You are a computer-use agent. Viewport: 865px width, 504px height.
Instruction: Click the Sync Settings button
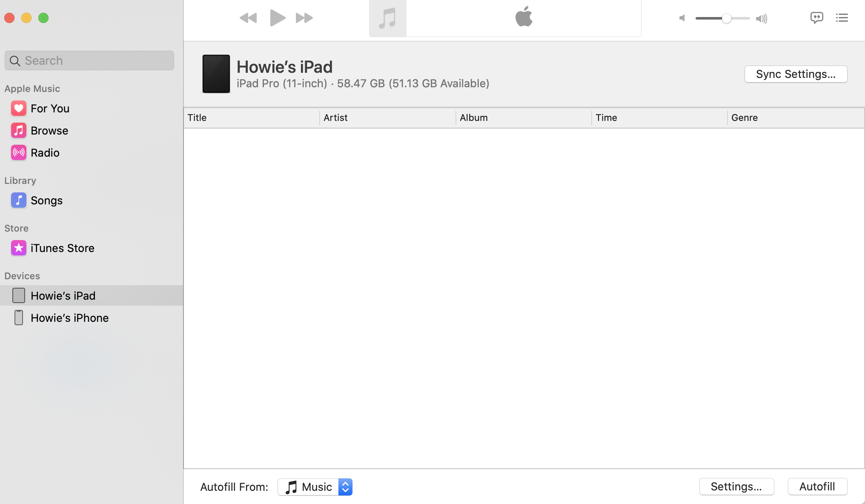pyautogui.click(x=795, y=74)
